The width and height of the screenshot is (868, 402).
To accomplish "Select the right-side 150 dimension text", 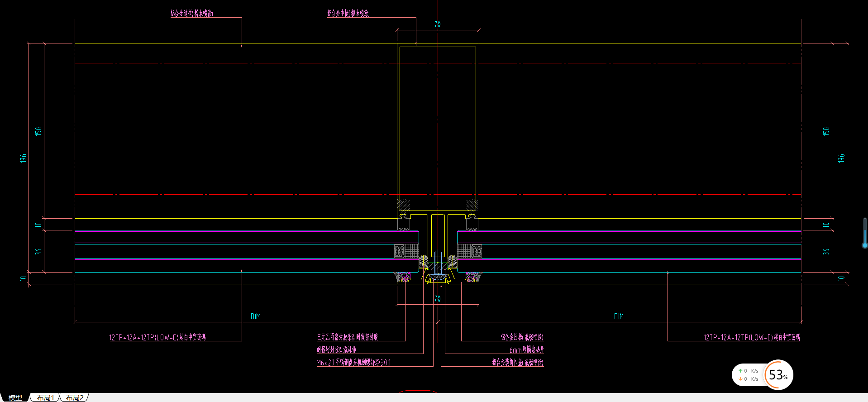I will (x=826, y=131).
